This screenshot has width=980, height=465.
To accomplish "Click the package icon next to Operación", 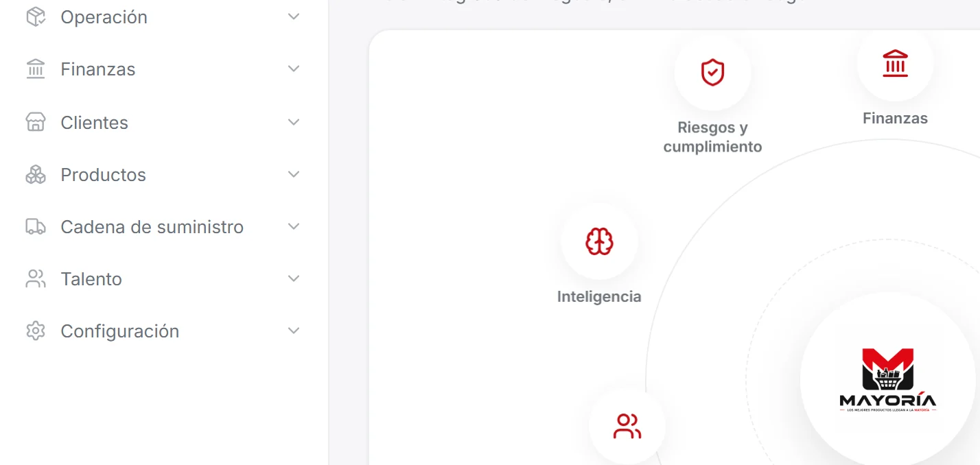I will point(36,16).
